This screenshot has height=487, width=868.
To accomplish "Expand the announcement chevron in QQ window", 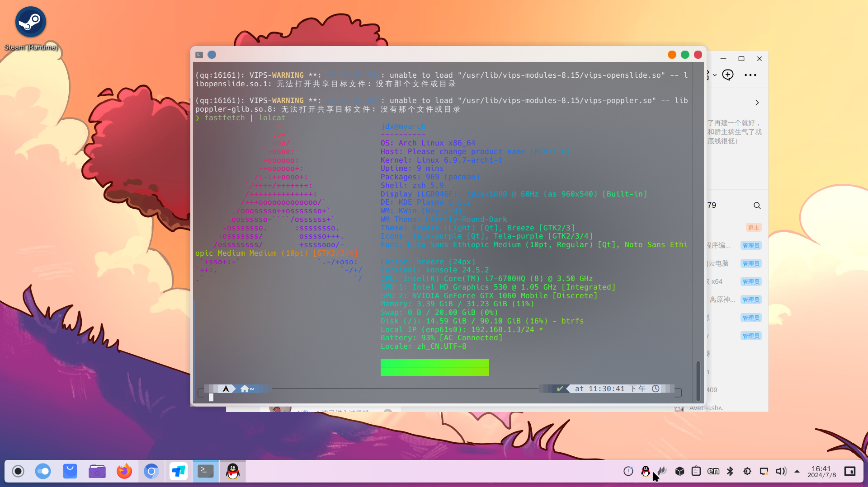I will pyautogui.click(x=757, y=103).
